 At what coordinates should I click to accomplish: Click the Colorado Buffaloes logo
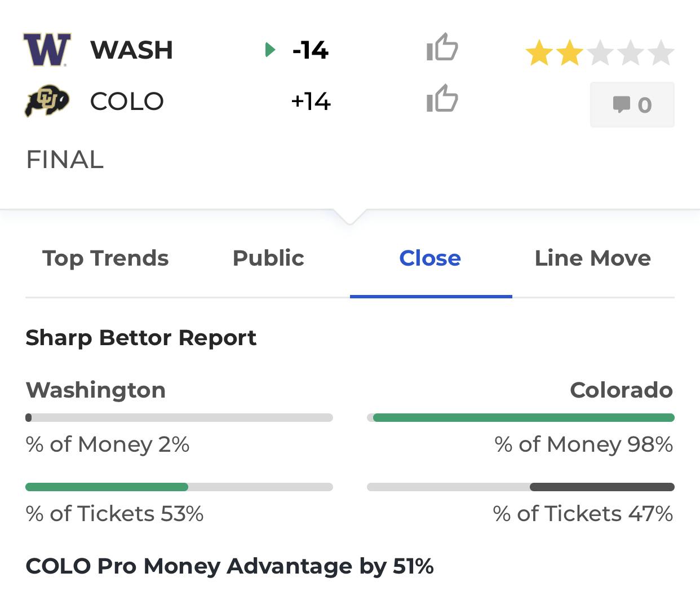point(47,101)
